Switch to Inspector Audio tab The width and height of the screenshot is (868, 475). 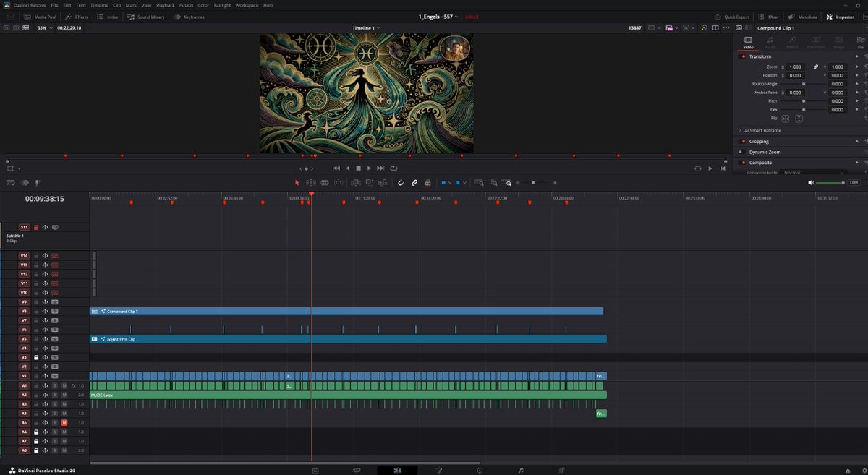tap(770, 43)
